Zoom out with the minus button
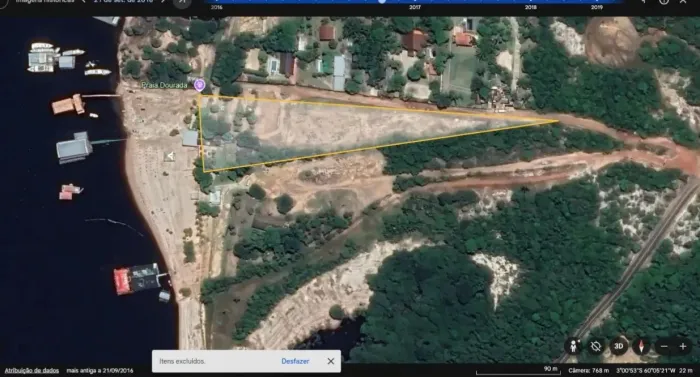Image resolution: width=700 pixels, height=377 pixels. pyautogui.click(x=664, y=346)
